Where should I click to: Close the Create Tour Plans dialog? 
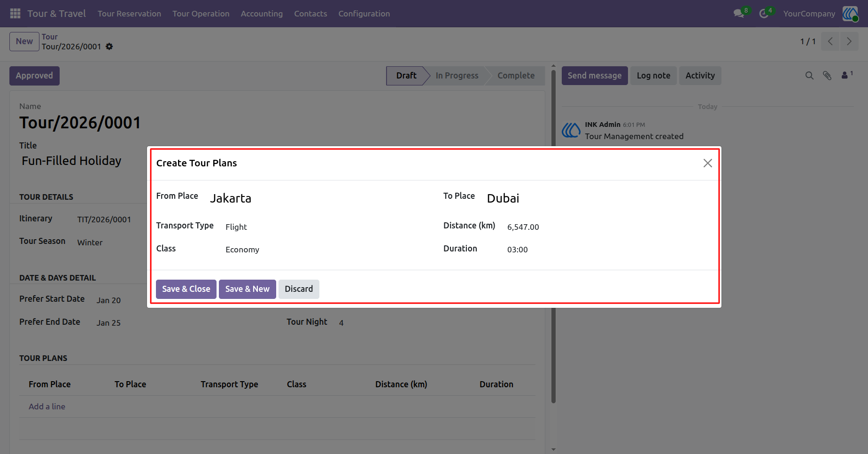pos(708,163)
